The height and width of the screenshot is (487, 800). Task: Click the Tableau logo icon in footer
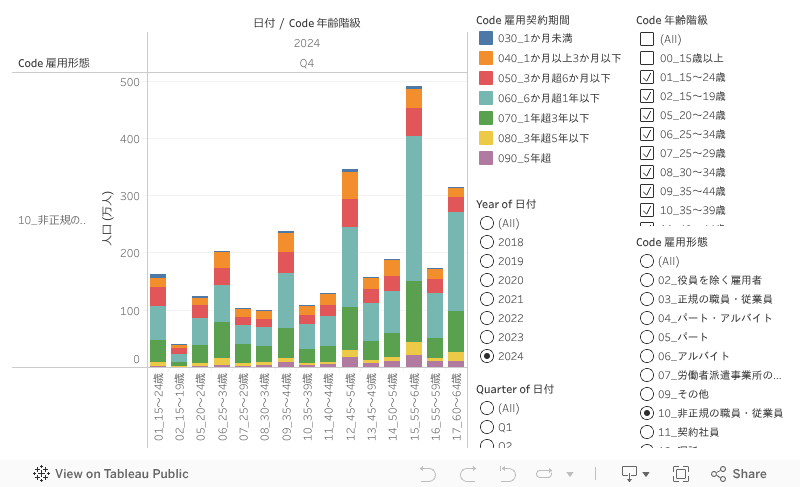42,474
